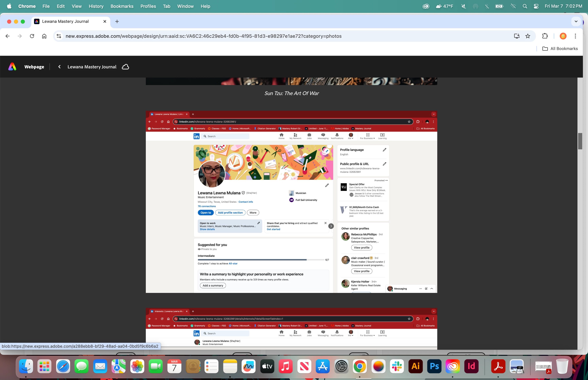Open Chrome extensions puzzle icon
The height and width of the screenshot is (380, 588).
click(x=545, y=36)
